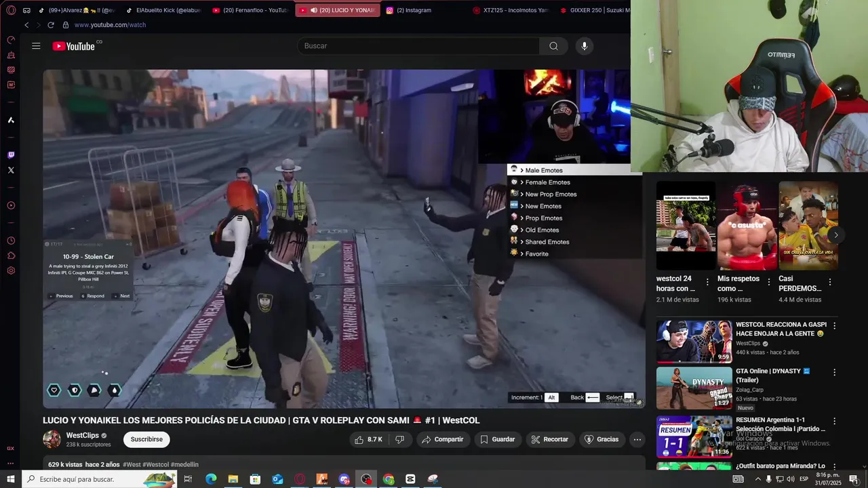Show hidden system tray icons chevron

click(x=758, y=479)
